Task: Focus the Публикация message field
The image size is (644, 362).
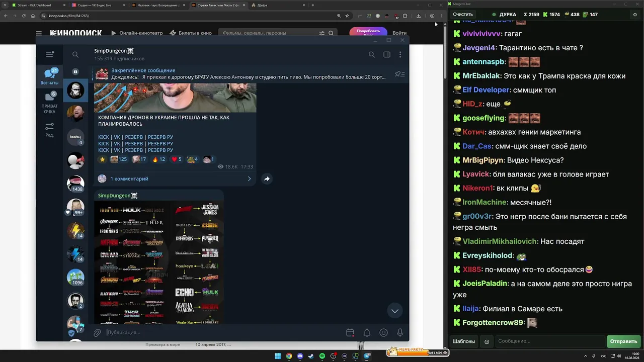Action: tap(224, 332)
